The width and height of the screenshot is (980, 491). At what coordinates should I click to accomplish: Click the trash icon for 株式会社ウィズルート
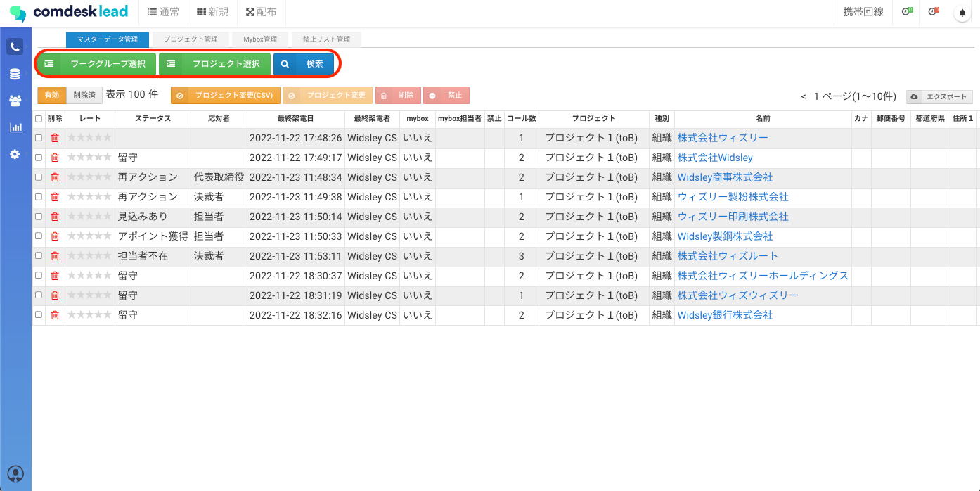point(55,256)
